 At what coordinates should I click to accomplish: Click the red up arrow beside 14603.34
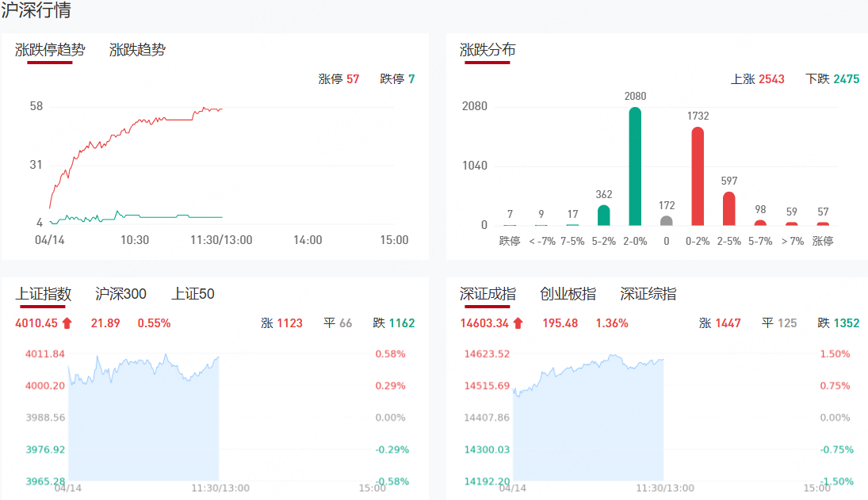pos(518,323)
